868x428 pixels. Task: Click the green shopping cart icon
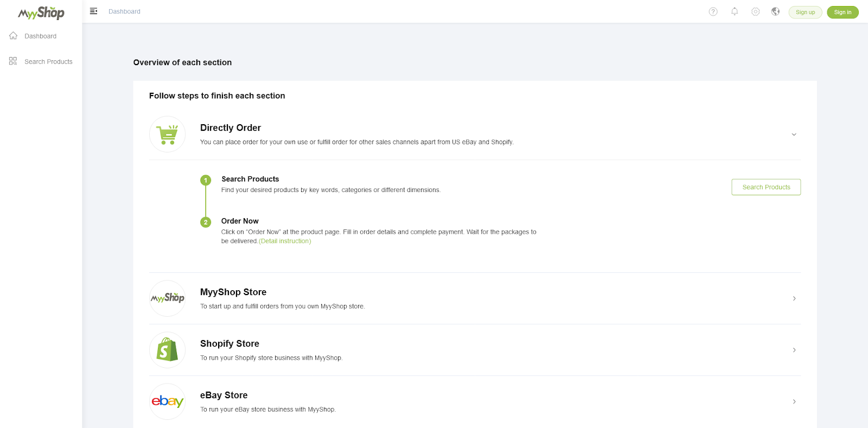(167, 135)
